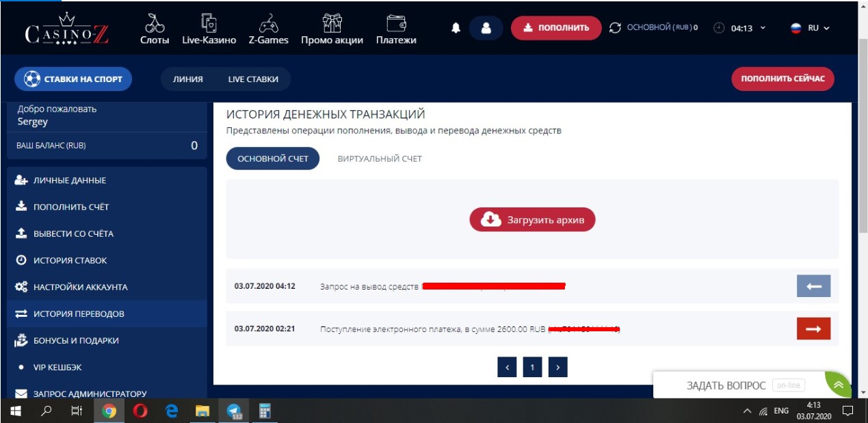Select ИСТОРИЯ ПЕРЕВОДОВ menu item
Image resolution: width=868 pixels, height=423 pixels.
107,313
